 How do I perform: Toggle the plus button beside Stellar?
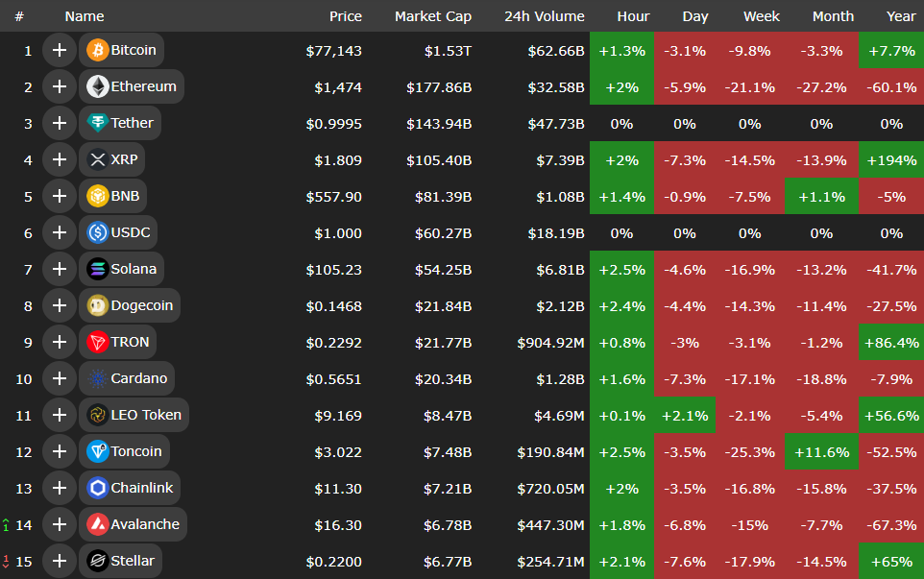tap(60, 561)
